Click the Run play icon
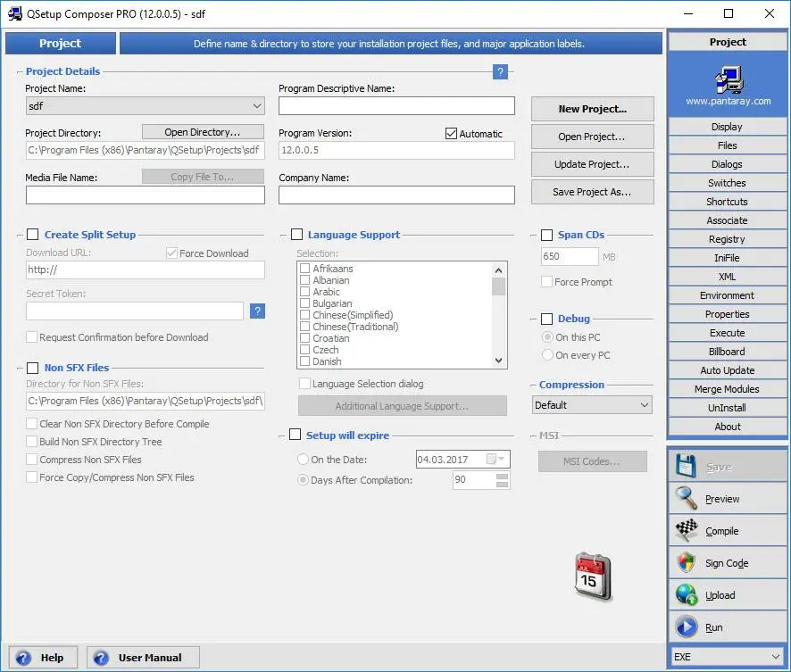Image resolution: width=791 pixels, height=672 pixels. (x=686, y=627)
